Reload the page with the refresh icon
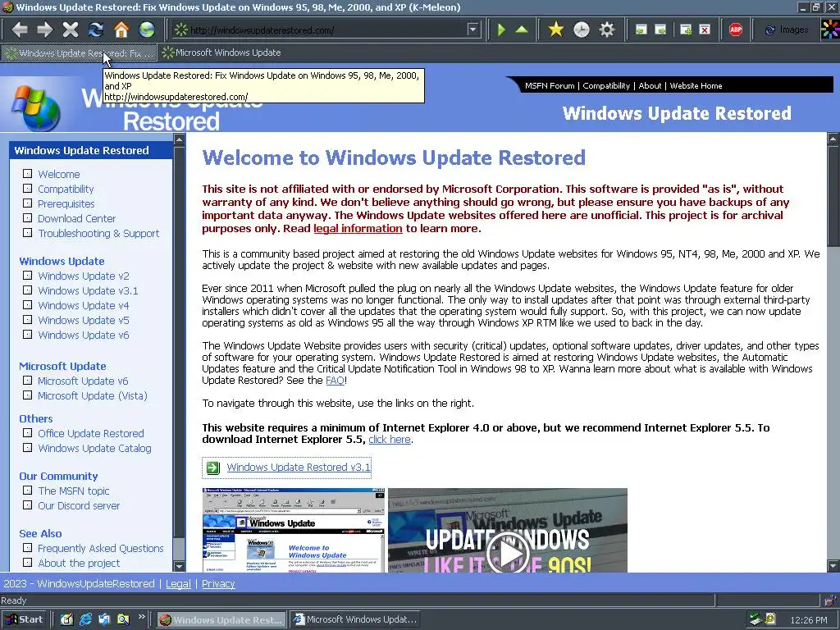 (96, 30)
